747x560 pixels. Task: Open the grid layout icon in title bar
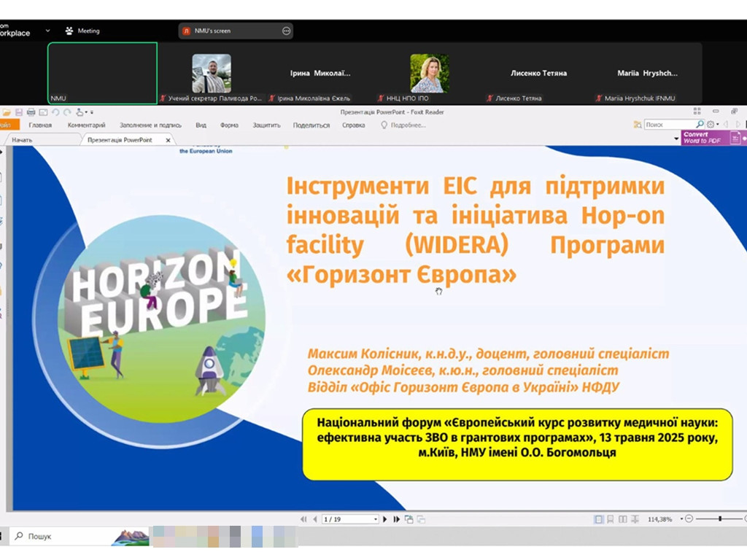click(697, 112)
